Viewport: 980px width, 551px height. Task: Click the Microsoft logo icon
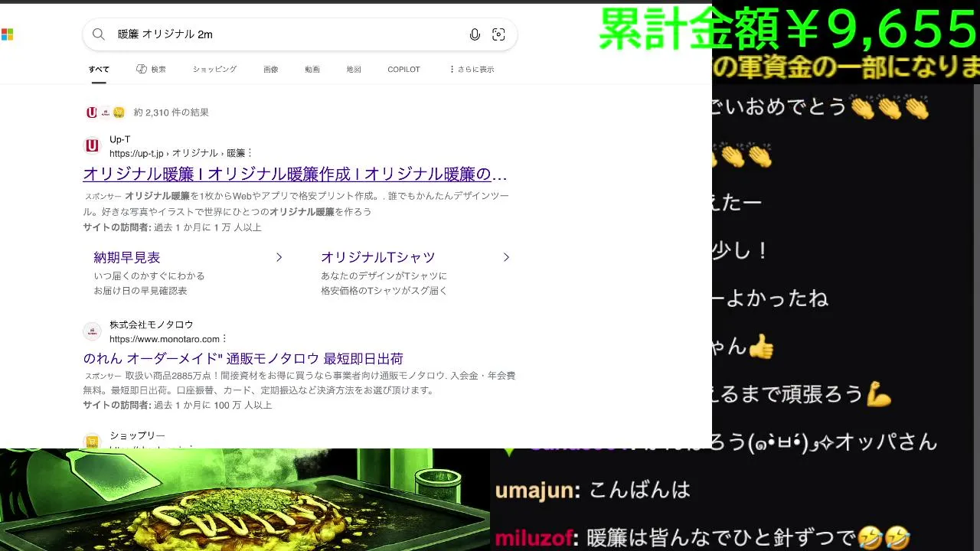[x=7, y=34]
